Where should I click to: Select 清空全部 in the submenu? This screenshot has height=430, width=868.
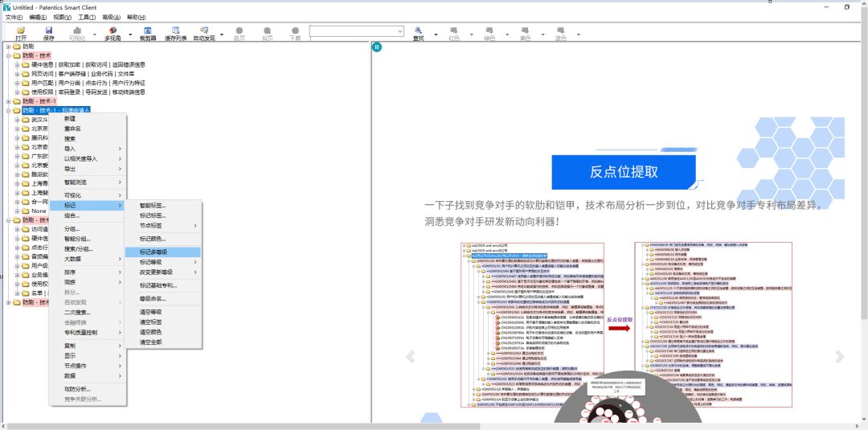pyautogui.click(x=162, y=342)
